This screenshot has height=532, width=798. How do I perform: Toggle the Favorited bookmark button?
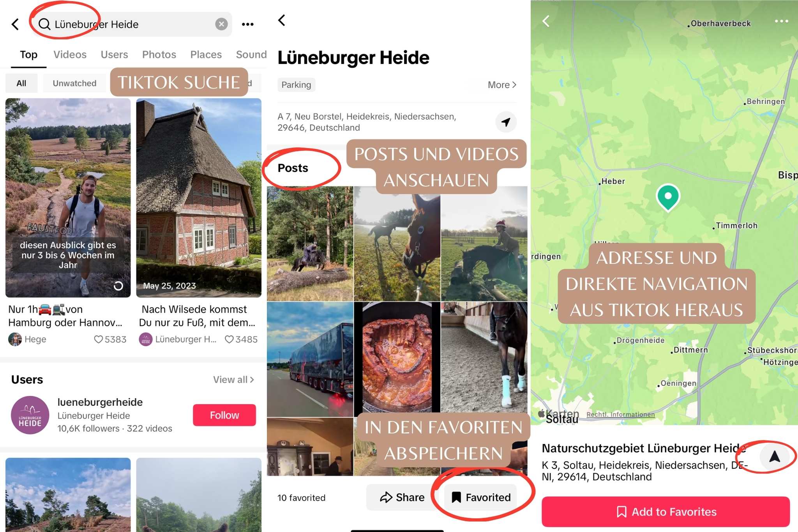481,497
